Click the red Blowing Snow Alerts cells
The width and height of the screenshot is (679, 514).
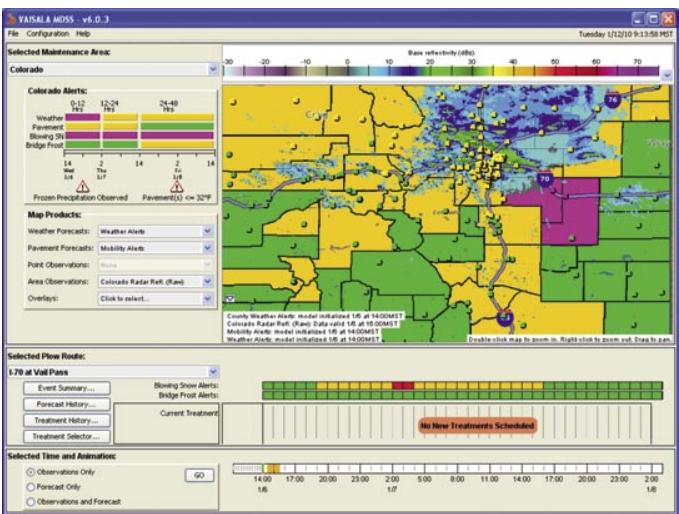[403, 385]
